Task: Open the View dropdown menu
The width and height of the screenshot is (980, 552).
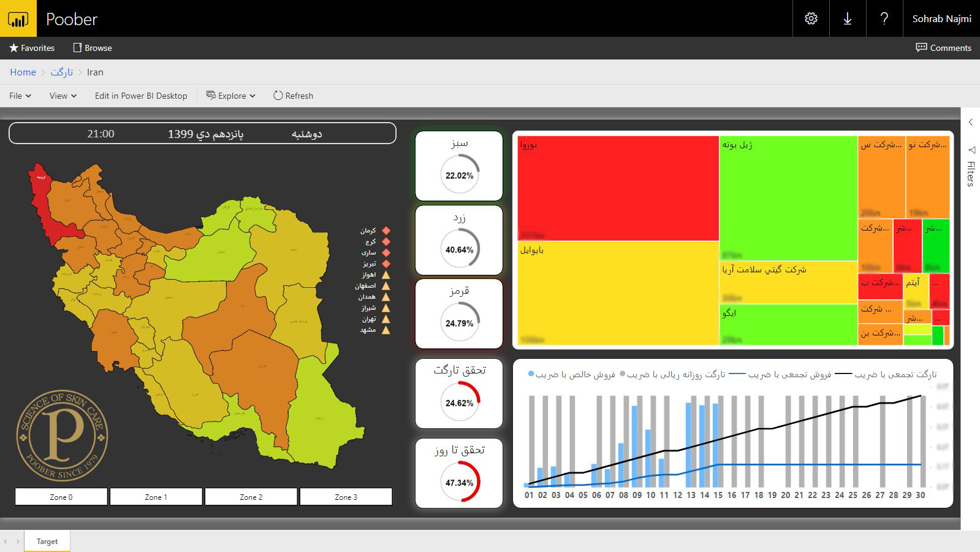Action: [63, 96]
